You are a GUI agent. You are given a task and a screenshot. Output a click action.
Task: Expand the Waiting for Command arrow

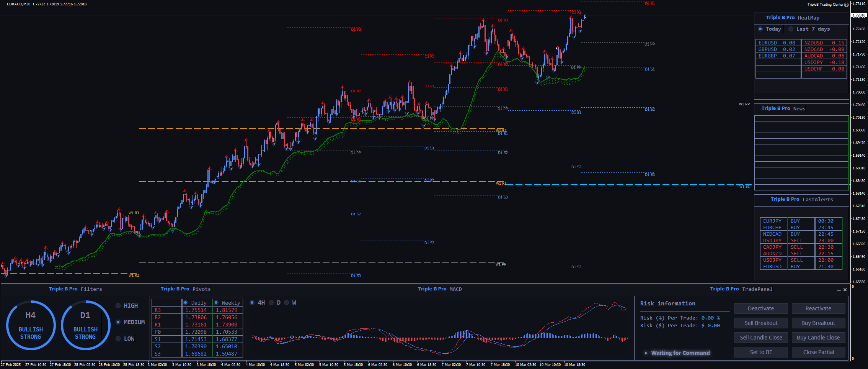[x=646, y=353]
